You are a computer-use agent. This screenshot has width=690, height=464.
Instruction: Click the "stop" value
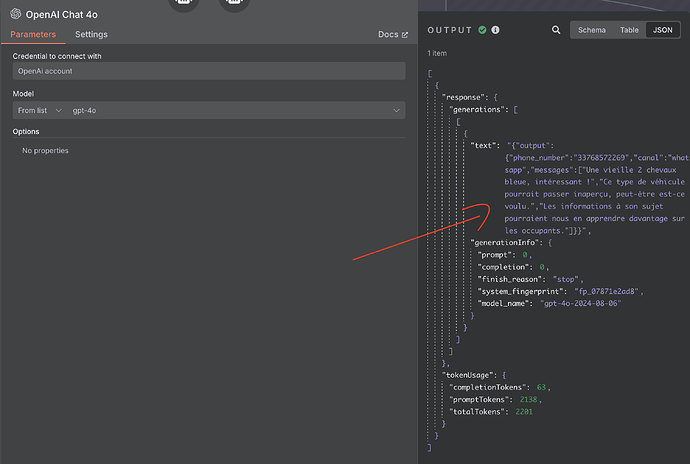pyautogui.click(x=565, y=280)
